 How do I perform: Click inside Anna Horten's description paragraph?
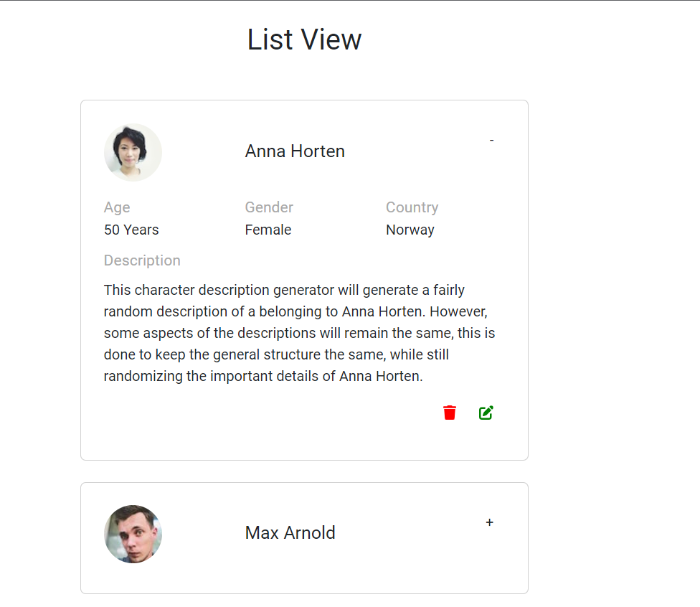click(x=299, y=332)
